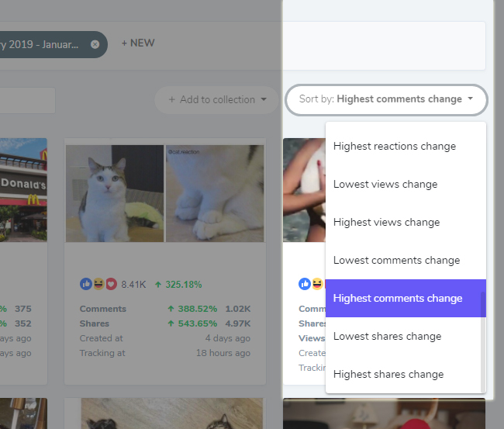Click the Like reaction icon on cat post
The width and height of the screenshot is (504, 429).
tap(86, 284)
